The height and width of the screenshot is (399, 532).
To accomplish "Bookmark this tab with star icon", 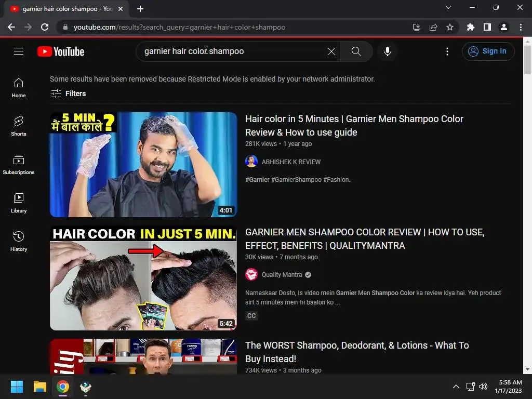I will click(450, 27).
